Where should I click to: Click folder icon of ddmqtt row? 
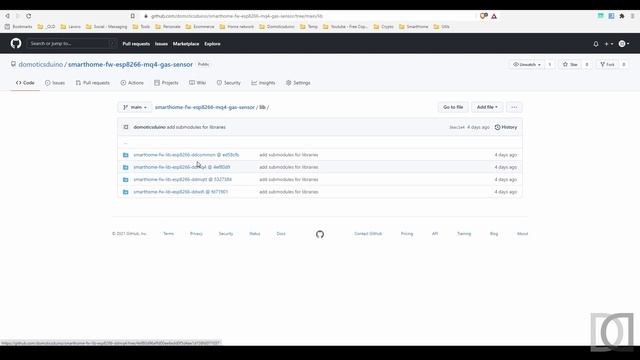(126, 180)
